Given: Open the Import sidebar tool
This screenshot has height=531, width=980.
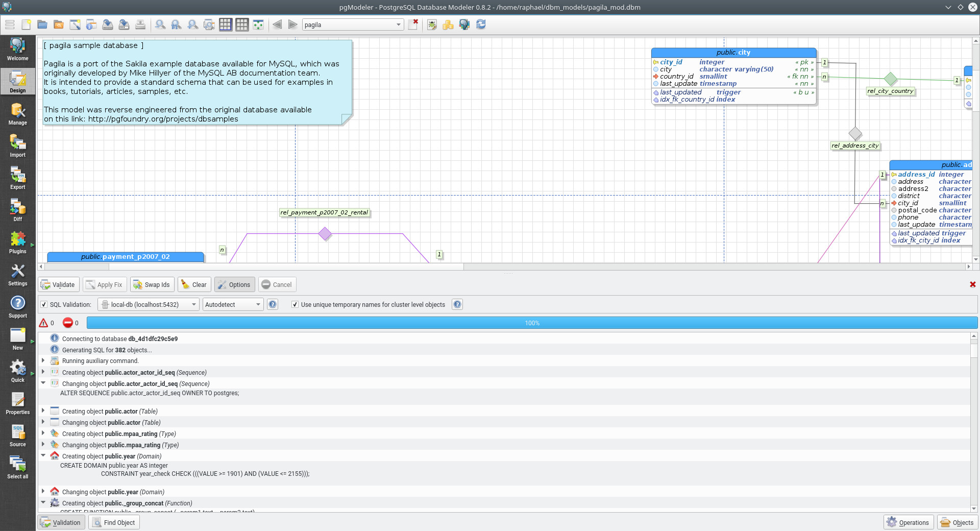Looking at the screenshot, I should pyautogui.click(x=18, y=146).
